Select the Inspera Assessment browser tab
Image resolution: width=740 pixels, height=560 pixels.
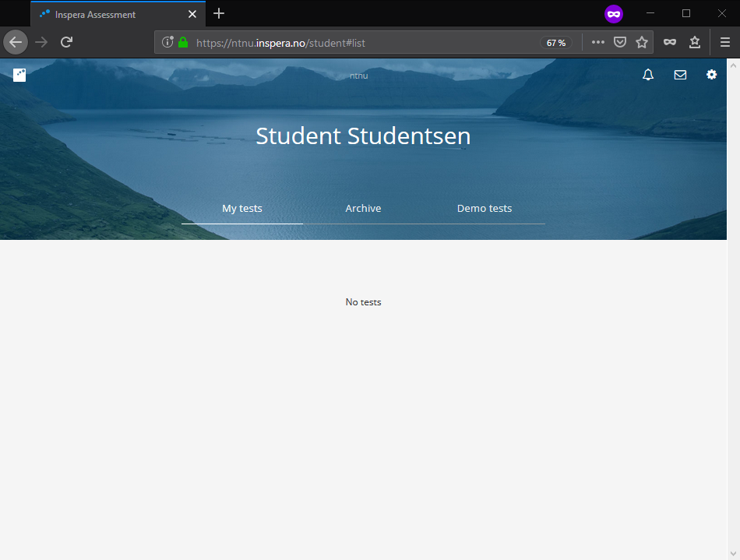click(118, 14)
